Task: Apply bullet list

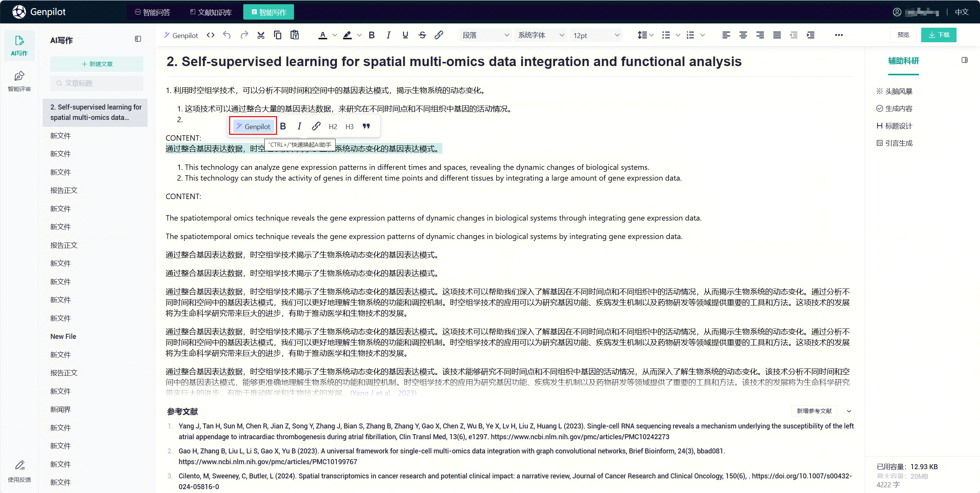Action: [666, 35]
